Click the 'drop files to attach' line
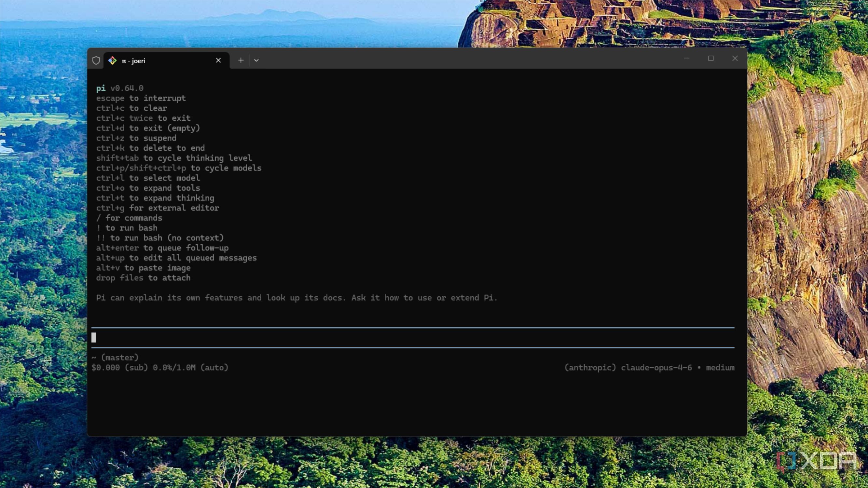 143,278
